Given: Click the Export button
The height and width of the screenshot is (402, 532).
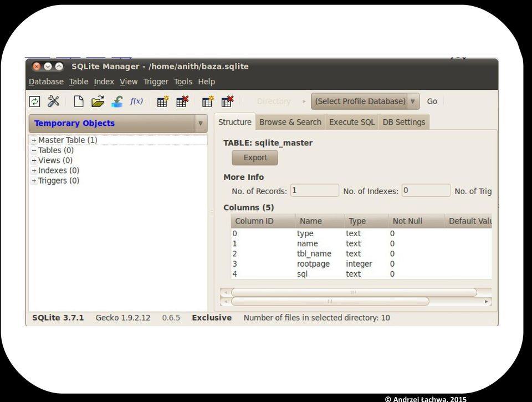Looking at the screenshot, I should click(x=255, y=157).
